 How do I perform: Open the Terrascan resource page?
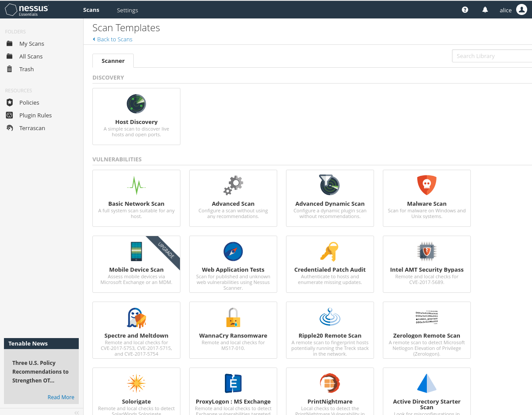point(32,128)
